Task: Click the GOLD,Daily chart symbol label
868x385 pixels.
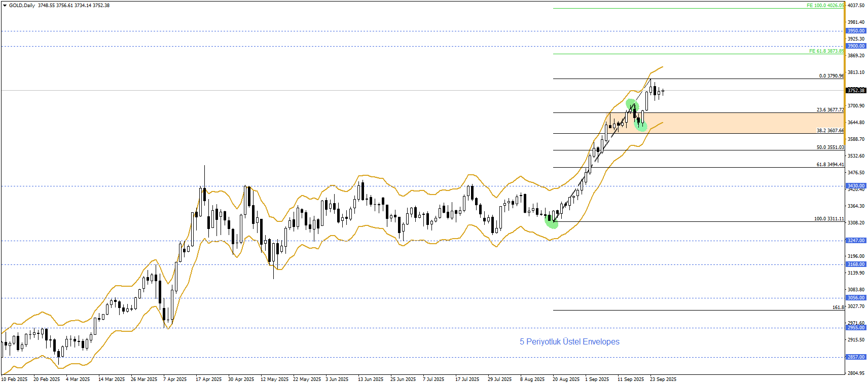Action: [x=22, y=6]
